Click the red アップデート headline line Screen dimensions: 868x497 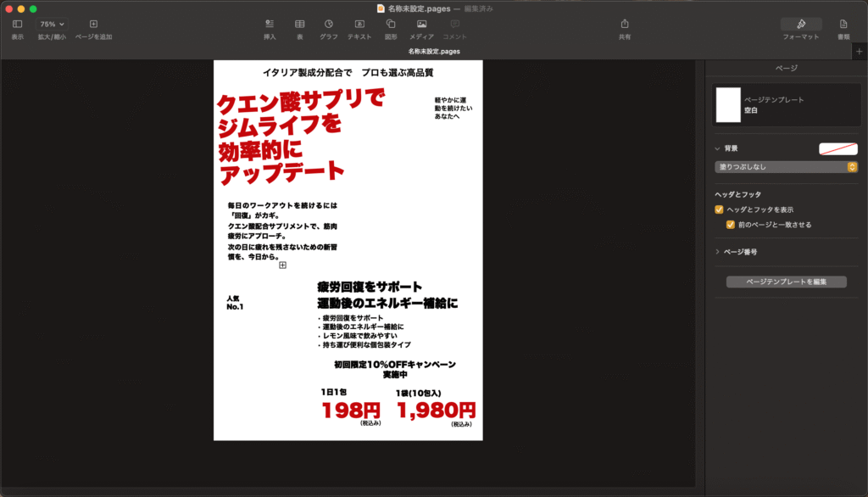click(x=281, y=173)
